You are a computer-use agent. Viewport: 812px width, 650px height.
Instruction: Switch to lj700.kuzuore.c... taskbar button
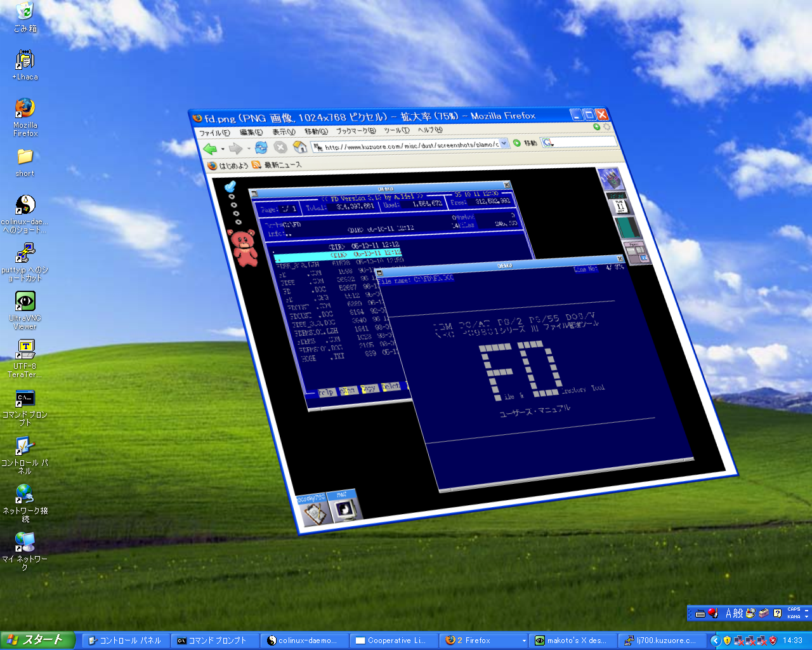click(662, 640)
